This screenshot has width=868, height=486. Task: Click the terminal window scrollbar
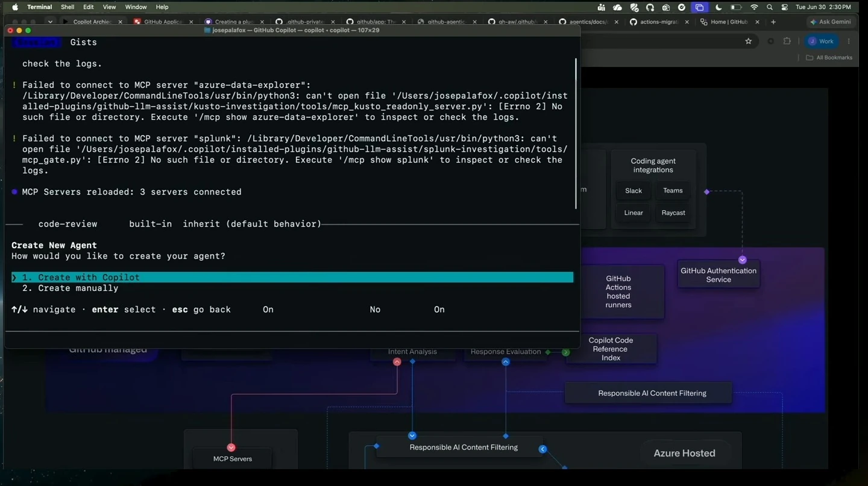click(576, 134)
